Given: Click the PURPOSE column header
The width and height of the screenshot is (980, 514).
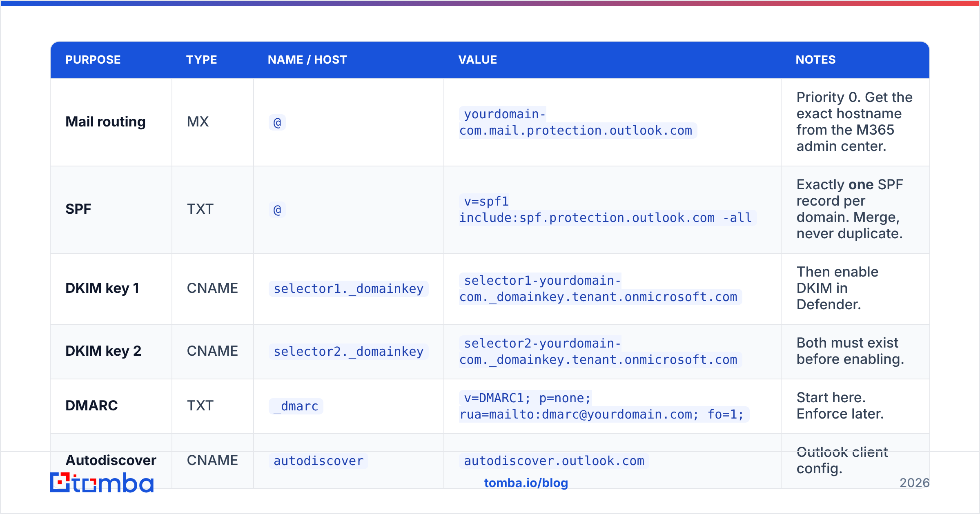Looking at the screenshot, I should 93,60.
